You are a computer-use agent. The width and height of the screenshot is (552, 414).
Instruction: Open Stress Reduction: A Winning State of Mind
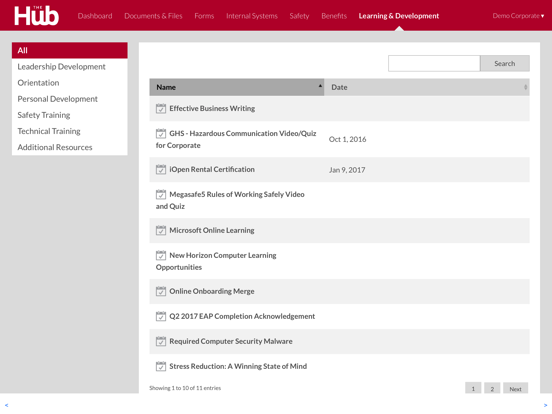[x=238, y=366]
